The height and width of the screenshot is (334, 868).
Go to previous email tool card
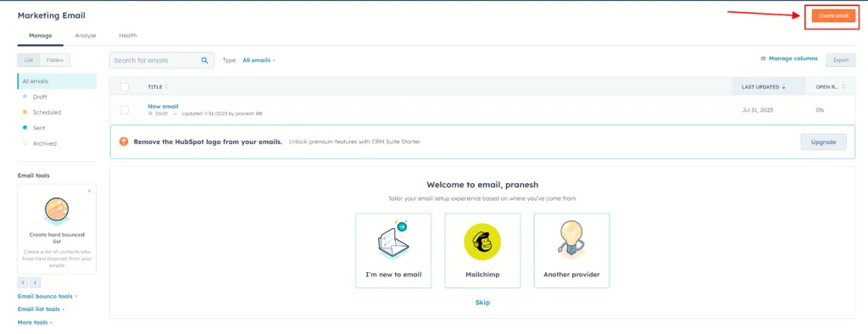point(23,282)
